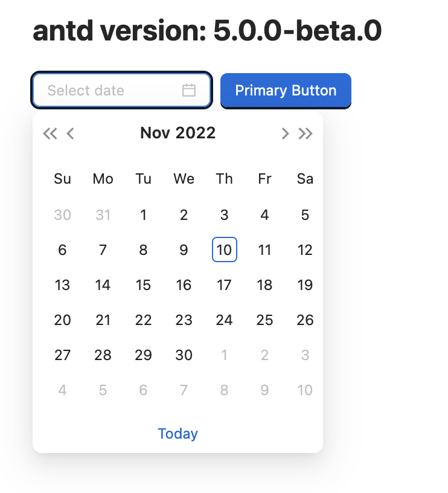The height and width of the screenshot is (493, 448).
Task: Pick December 1 shown in gray
Action: [224, 355]
